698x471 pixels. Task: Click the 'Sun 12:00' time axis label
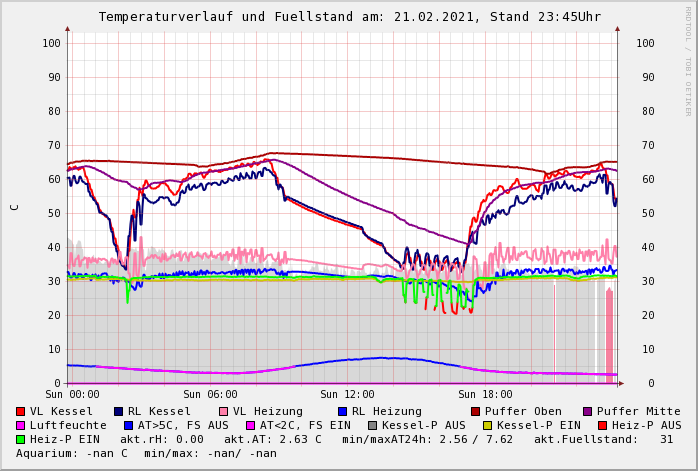pyautogui.click(x=347, y=395)
